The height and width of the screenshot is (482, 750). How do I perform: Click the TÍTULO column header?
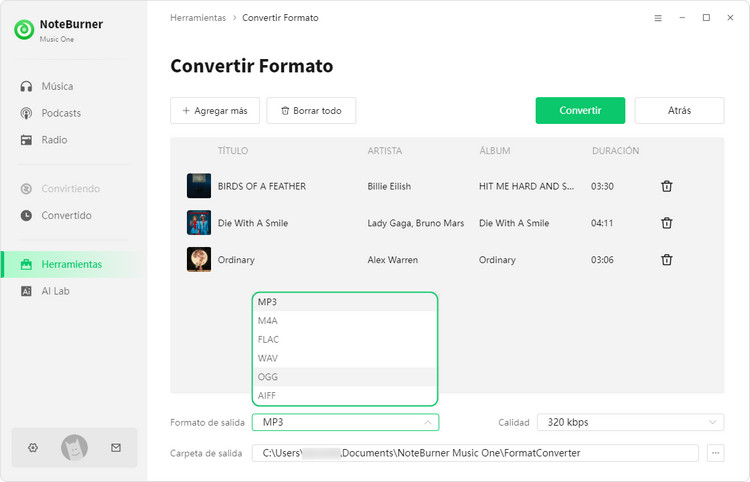tap(233, 151)
